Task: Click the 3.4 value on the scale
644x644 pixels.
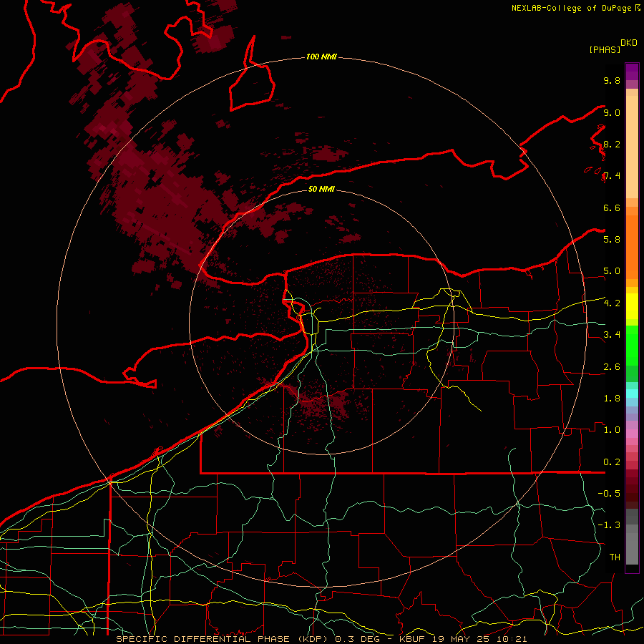Action: [x=612, y=334]
